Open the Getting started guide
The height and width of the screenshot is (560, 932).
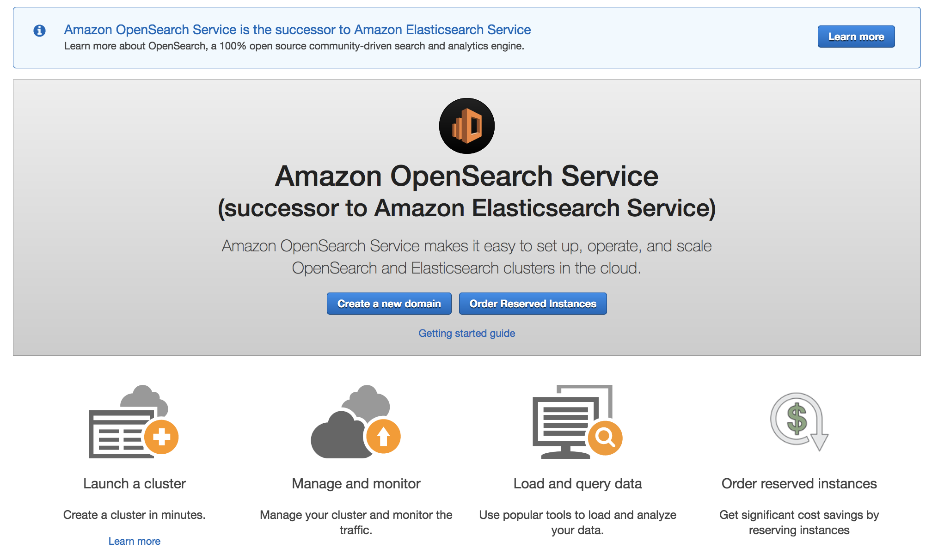tap(466, 333)
